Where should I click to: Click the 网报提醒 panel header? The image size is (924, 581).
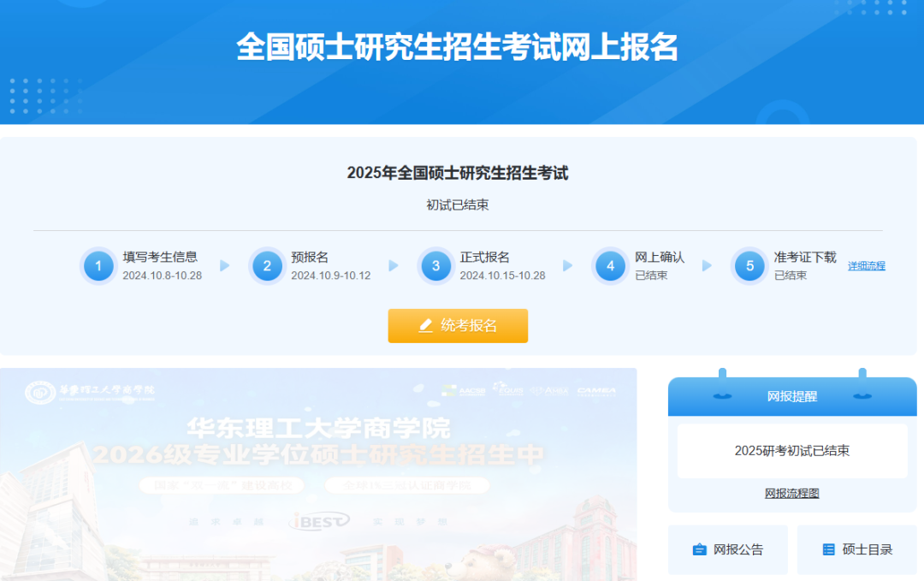(x=791, y=396)
